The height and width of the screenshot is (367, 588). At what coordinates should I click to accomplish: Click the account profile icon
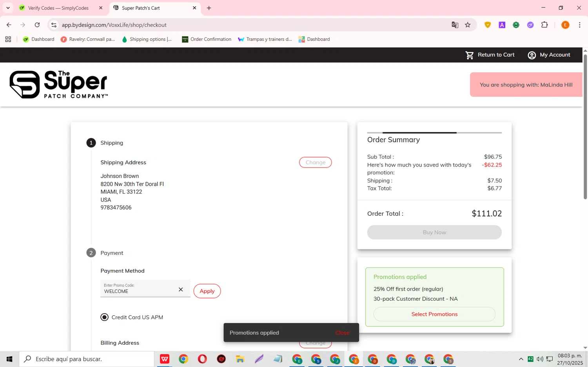532,55
